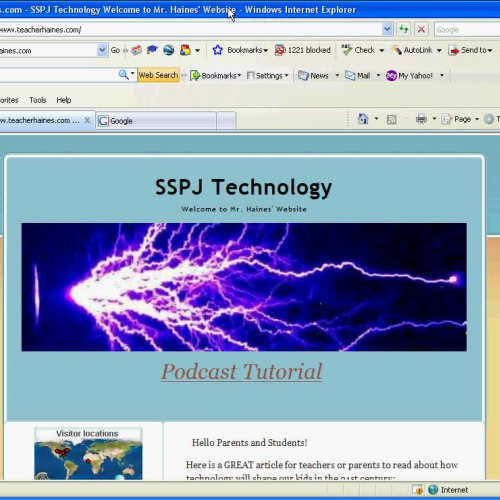
Task: Open a new blank tab
Action: [226, 121]
